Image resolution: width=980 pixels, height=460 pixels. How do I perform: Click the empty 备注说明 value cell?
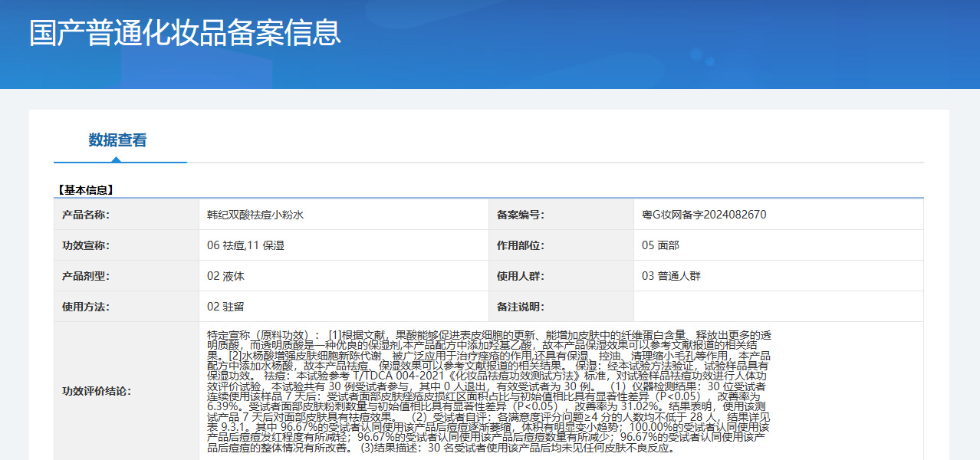click(778, 307)
